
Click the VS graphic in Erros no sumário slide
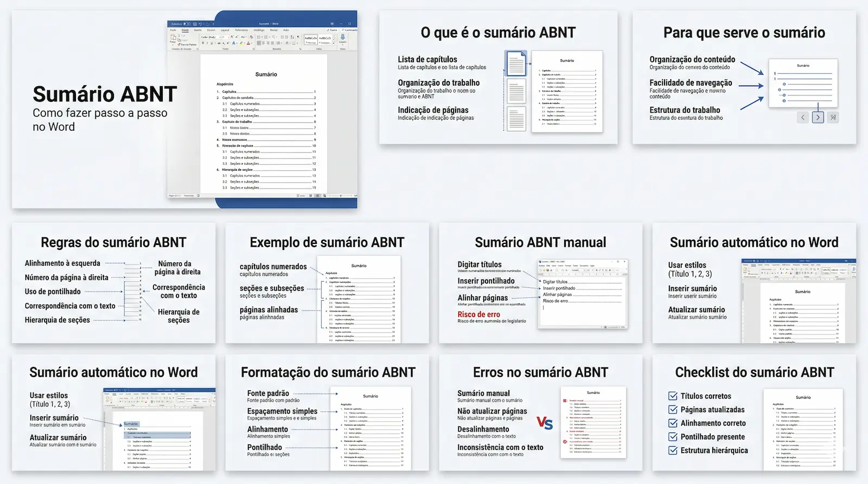pos(545,423)
